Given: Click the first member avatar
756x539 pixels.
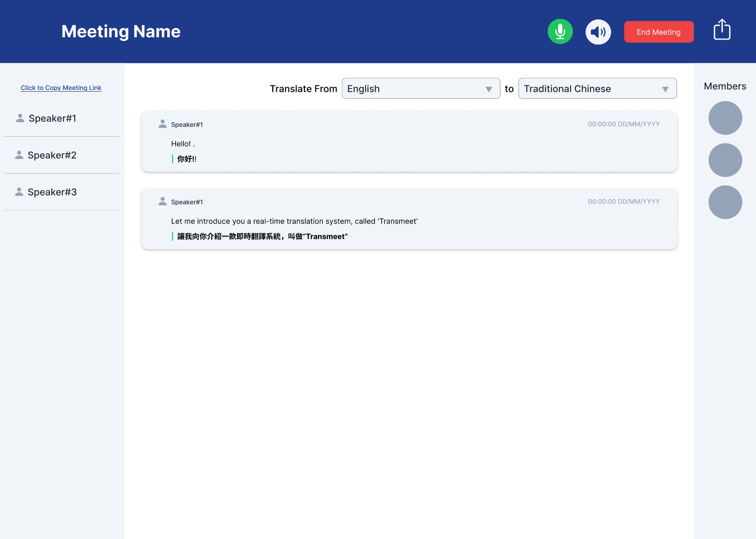Looking at the screenshot, I should [725, 118].
